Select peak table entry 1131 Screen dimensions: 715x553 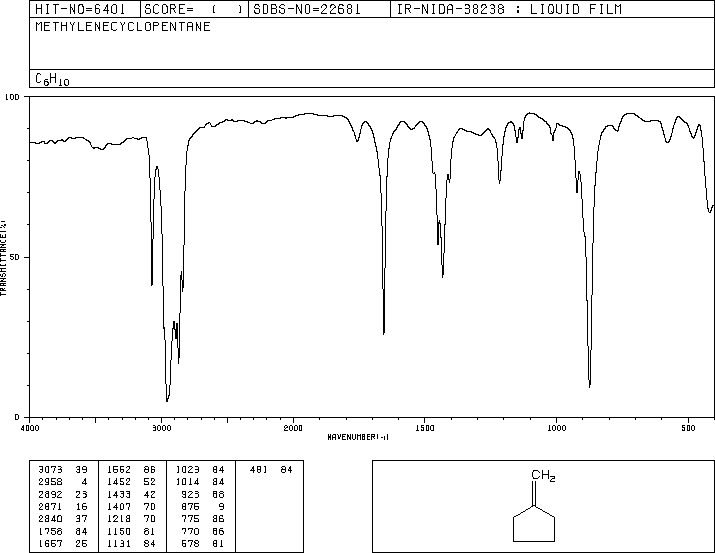(x=119, y=543)
